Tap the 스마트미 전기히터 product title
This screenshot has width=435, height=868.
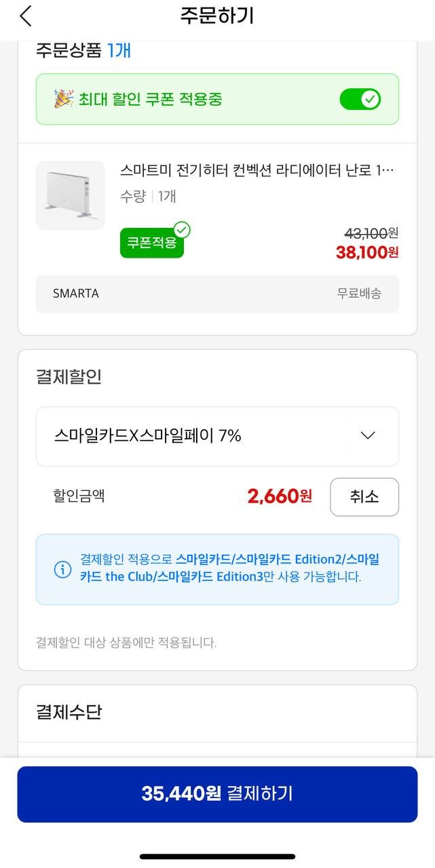[x=257, y=170]
